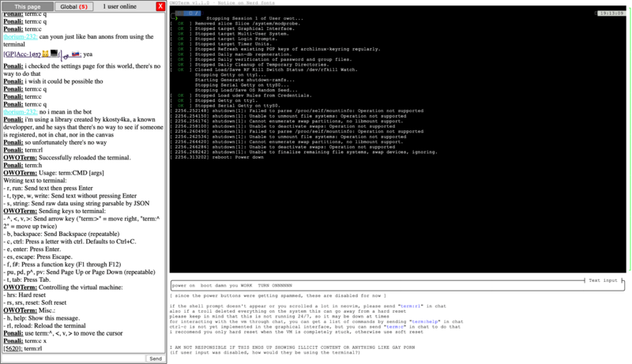The image size is (632, 364).
Task: Click the [GP]Acc-1482 username in chat
Action: [x=21, y=54]
